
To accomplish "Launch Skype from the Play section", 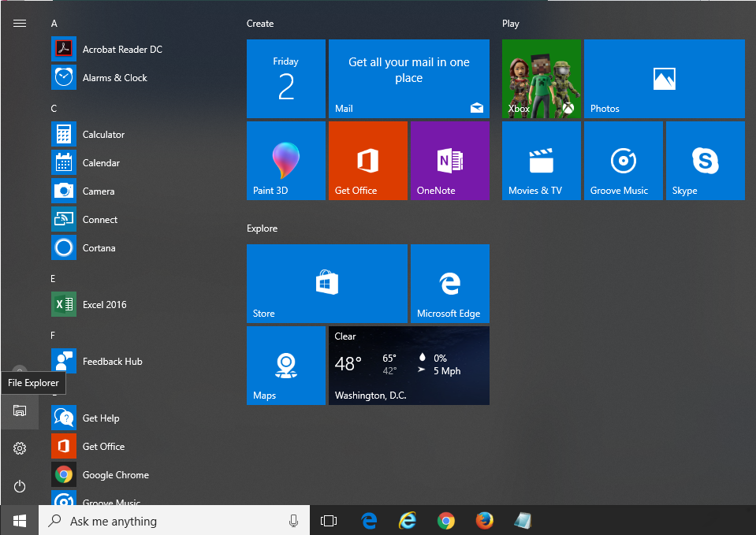I will (x=705, y=160).
